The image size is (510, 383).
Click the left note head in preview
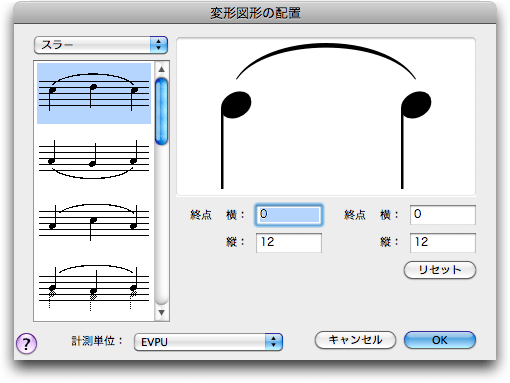[236, 105]
